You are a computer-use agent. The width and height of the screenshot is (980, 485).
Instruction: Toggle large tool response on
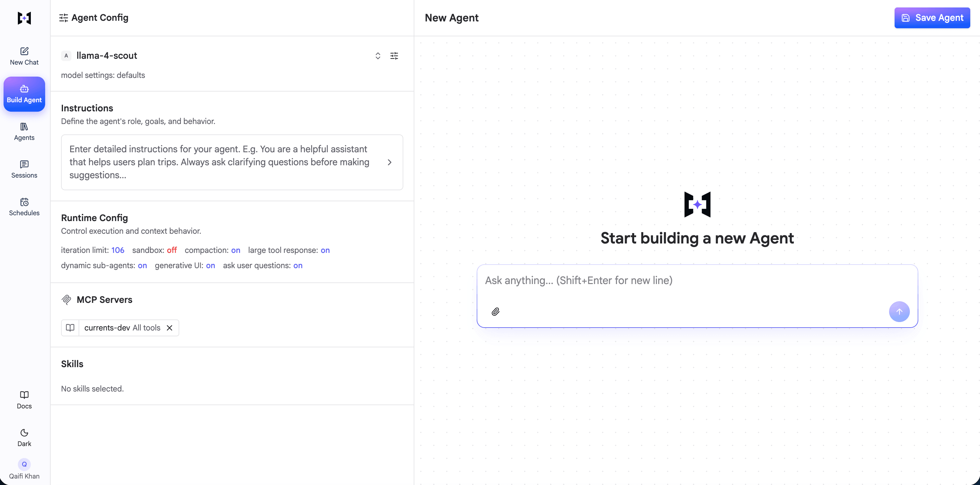[325, 250]
